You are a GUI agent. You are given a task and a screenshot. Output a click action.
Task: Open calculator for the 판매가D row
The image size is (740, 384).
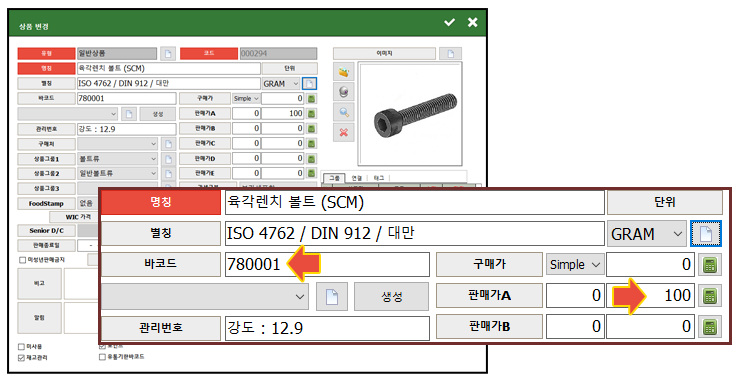tap(311, 159)
